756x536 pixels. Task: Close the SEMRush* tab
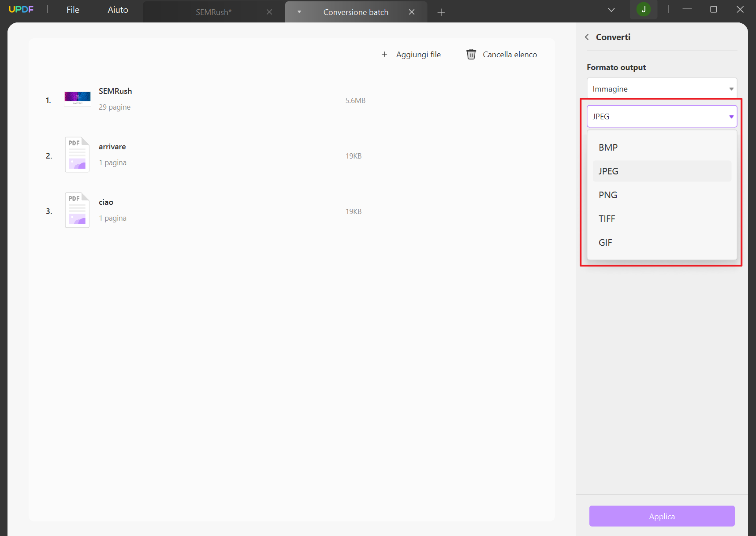tap(269, 12)
